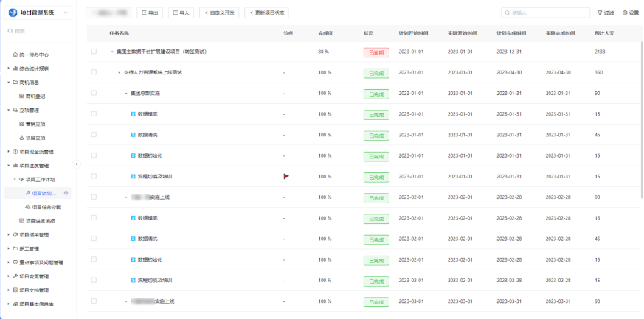Screen dimensions: 644x319
Task: Go to 项目任务分配 in the sidebar
Action: [46, 207]
